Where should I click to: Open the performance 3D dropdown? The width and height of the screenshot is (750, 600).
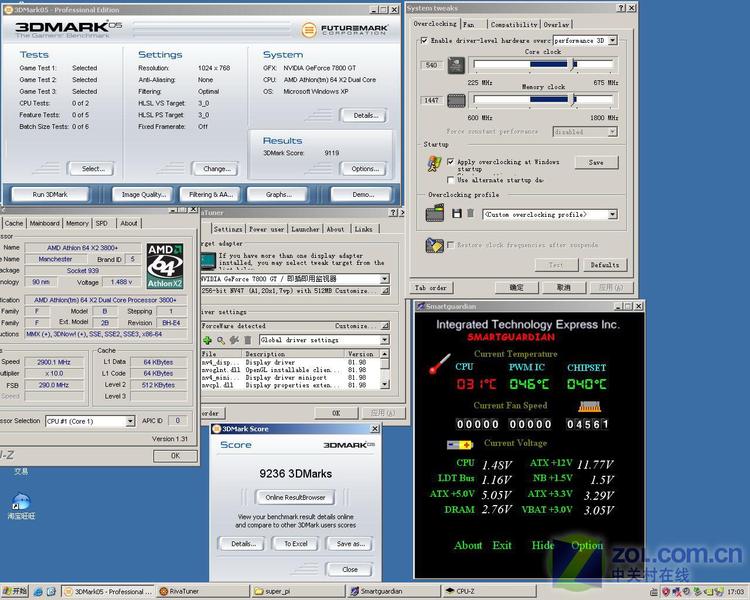(612, 41)
